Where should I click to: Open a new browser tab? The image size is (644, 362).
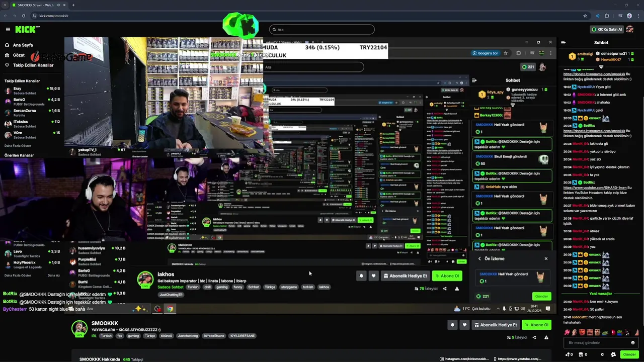pos(73,5)
